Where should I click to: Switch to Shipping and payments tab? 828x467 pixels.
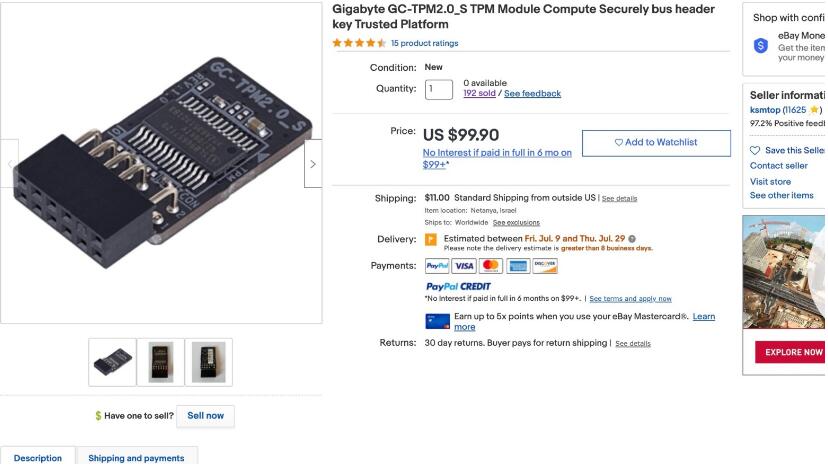pos(136,458)
